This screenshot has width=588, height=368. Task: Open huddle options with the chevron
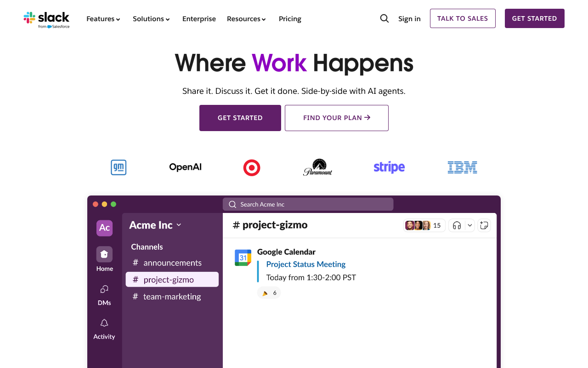(x=469, y=225)
